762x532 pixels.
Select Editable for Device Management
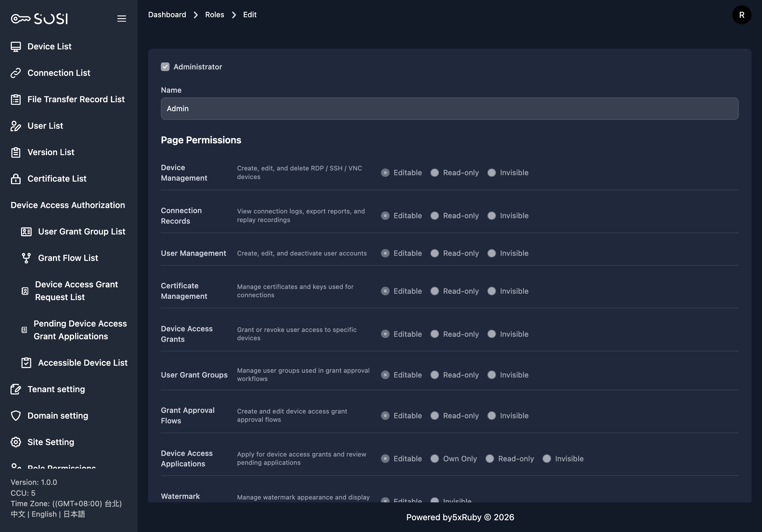click(385, 173)
